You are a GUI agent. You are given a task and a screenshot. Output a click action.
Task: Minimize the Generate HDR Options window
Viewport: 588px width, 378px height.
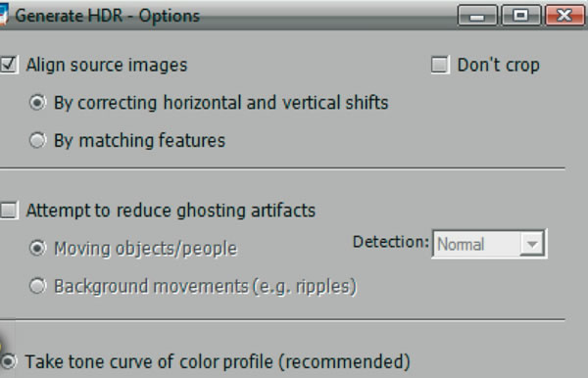(x=477, y=16)
